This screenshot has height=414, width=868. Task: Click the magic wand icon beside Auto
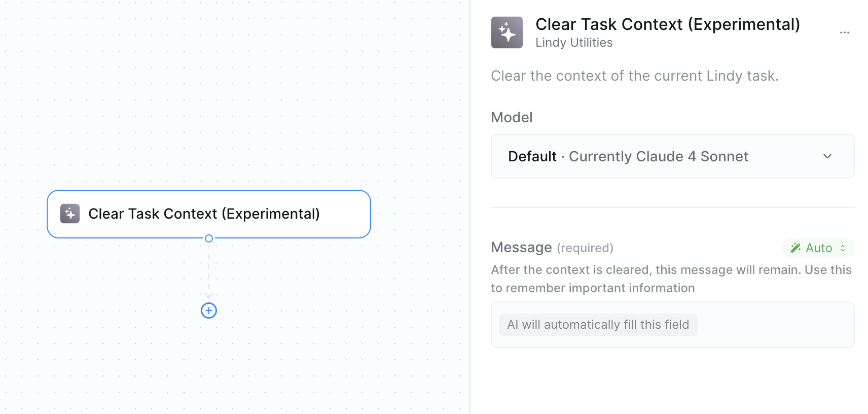click(x=795, y=248)
